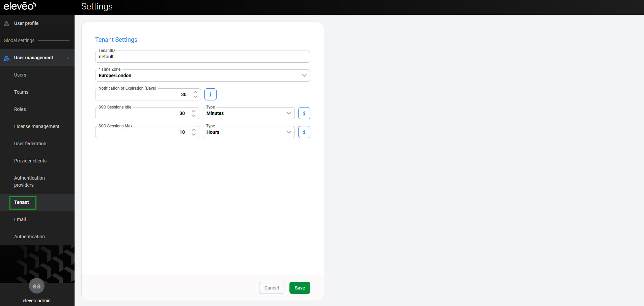Image resolution: width=644 pixels, height=306 pixels.
Task: Save the tenant settings
Action: [300, 288]
